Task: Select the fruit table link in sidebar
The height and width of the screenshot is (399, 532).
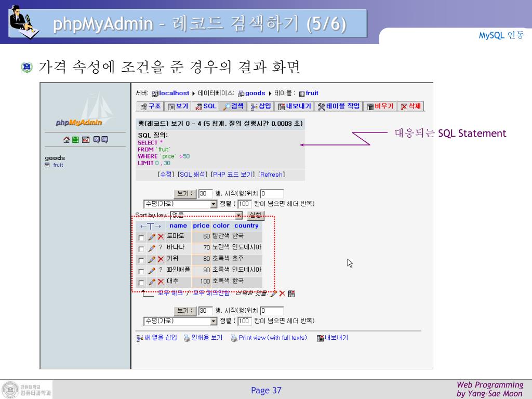Action: click(x=58, y=165)
